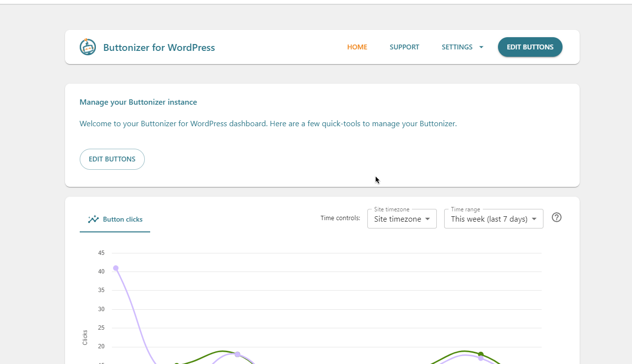Click the 'Buttonizer for WordPress' title text
Screen dimensions: 632x364
pyautogui.click(x=159, y=47)
